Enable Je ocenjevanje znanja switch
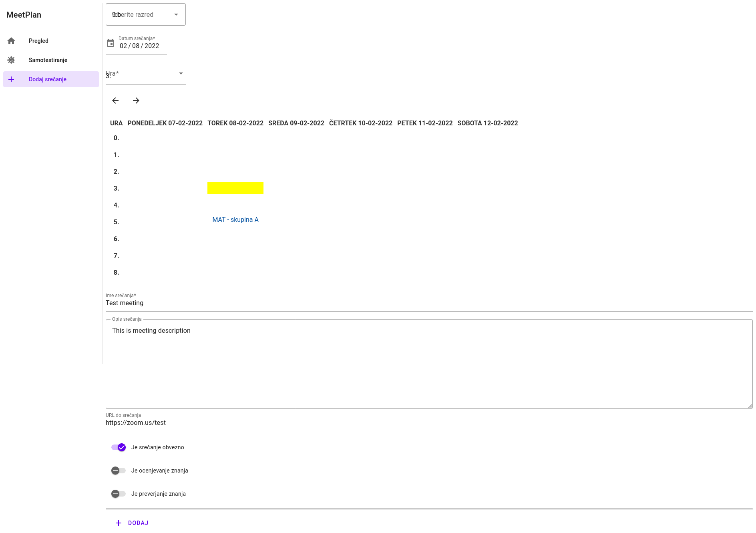756x533 pixels. click(119, 471)
